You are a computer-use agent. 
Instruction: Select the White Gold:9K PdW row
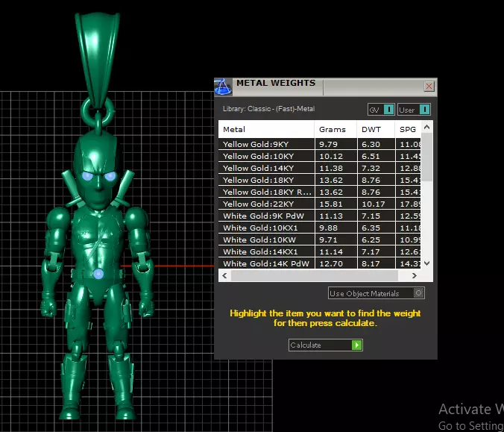pyautogui.click(x=320, y=216)
